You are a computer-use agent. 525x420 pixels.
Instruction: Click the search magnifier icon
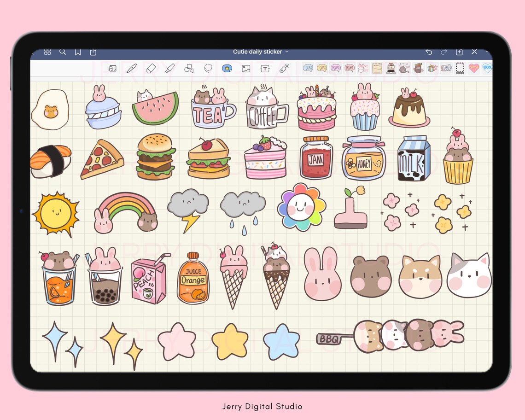pyautogui.click(x=63, y=52)
